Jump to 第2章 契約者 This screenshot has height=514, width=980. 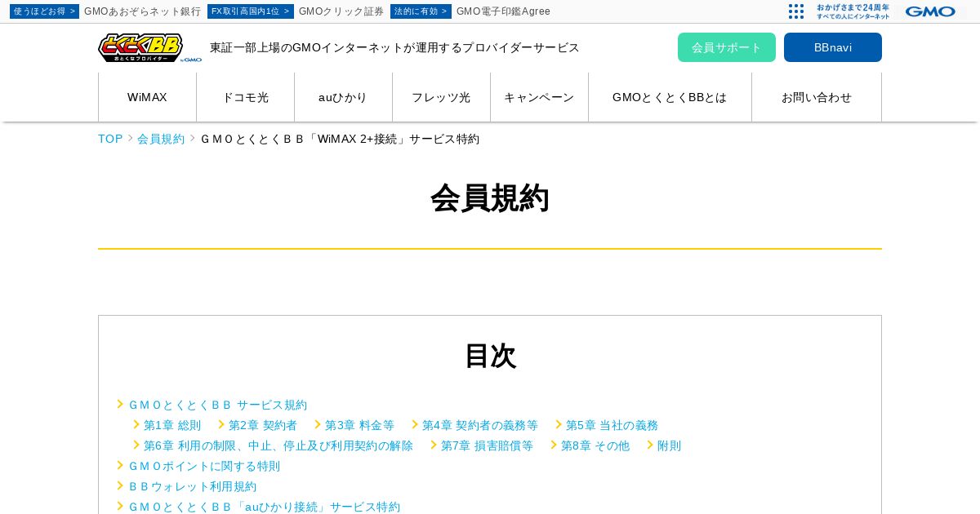[263, 425]
